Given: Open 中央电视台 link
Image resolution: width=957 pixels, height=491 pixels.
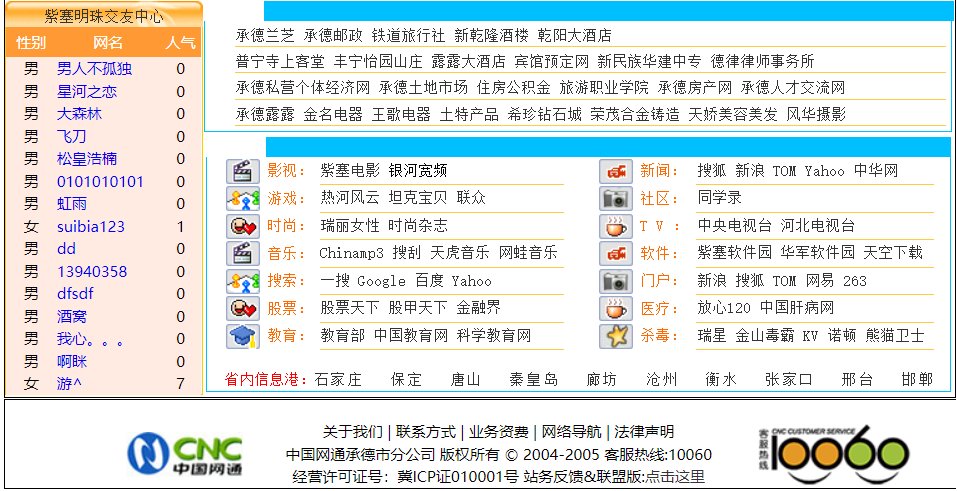Looking at the screenshot, I should [x=735, y=225].
